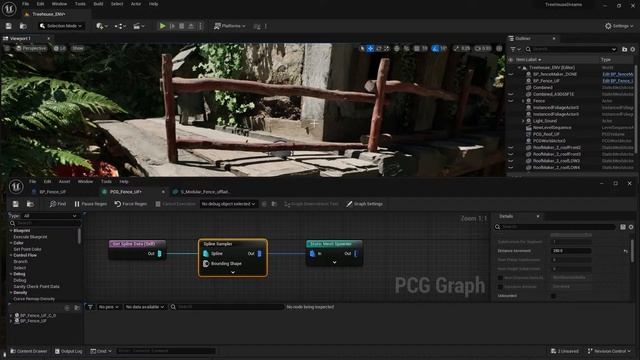Viewport: 640px width, 360px height.
Task: Toggle visibility of RoofMaker_2_roofLOW4
Action: 511,167
